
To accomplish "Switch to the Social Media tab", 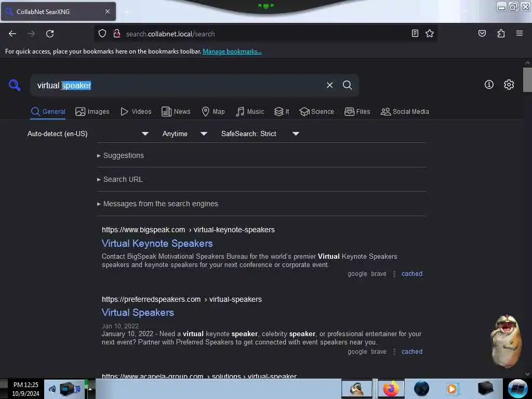I will click(x=405, y=112).
